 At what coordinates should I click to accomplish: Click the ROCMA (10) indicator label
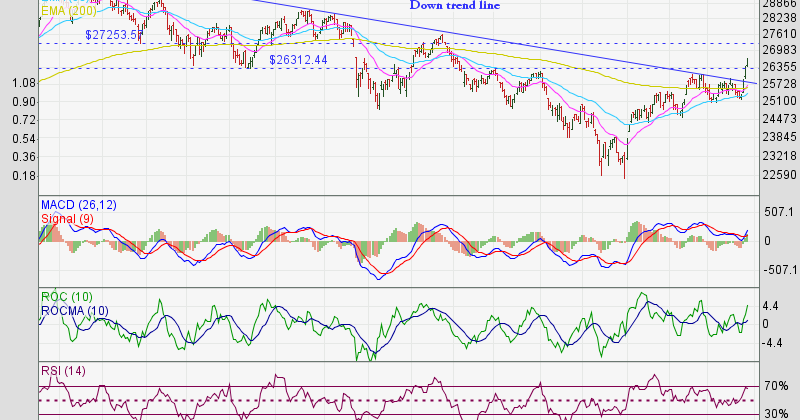coord(74,311)
